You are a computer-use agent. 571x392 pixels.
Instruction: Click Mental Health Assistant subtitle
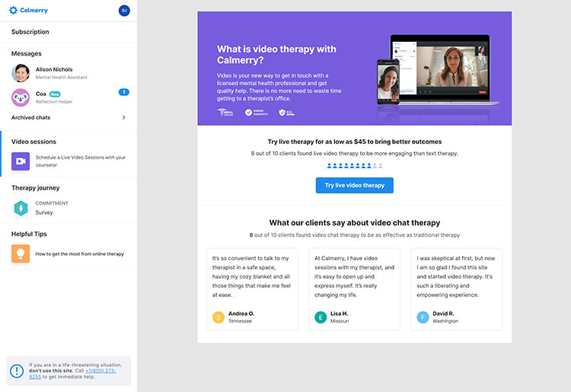point(62,78)
